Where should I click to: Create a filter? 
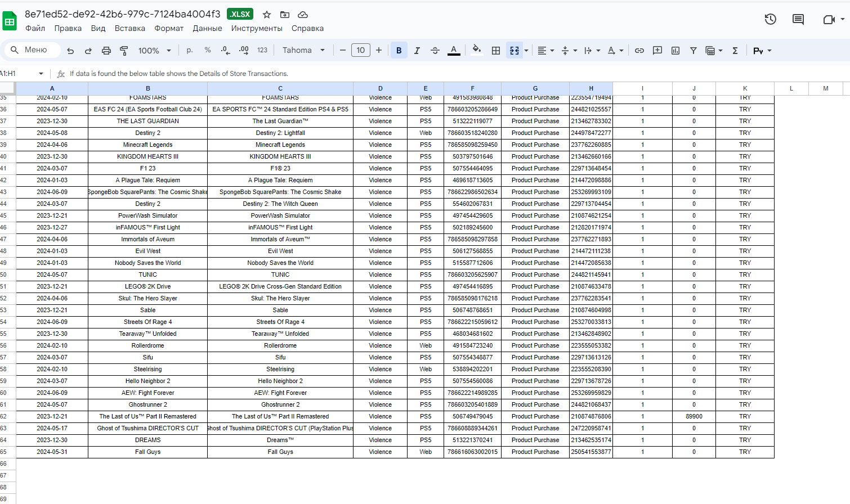click(x=694, y=51)
